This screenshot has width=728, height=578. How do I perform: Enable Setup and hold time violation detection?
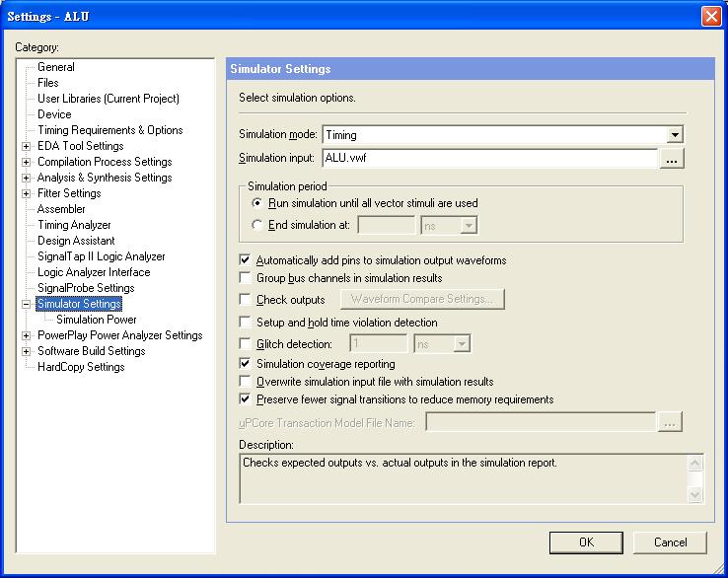pyautogui.click(x=246, y=323)
